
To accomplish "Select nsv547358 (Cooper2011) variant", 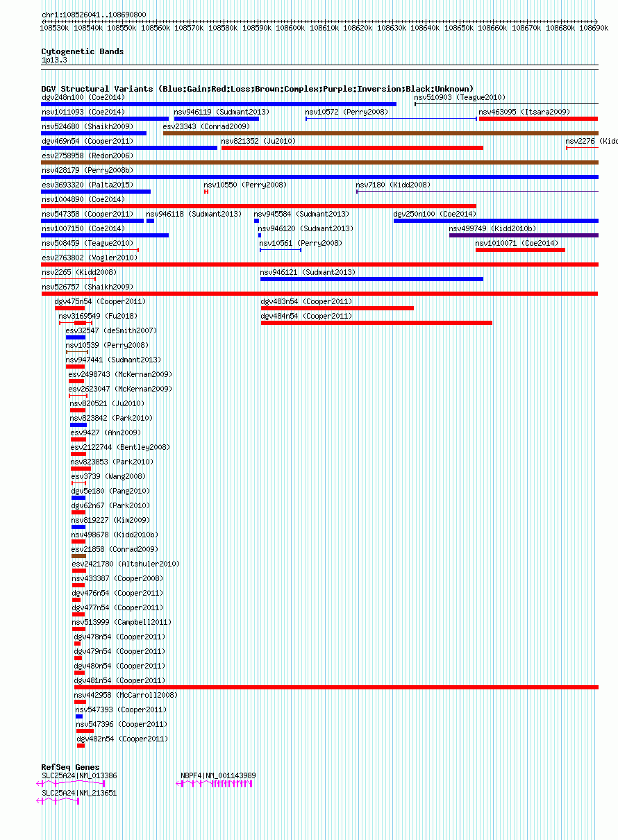I will (87, 214).
